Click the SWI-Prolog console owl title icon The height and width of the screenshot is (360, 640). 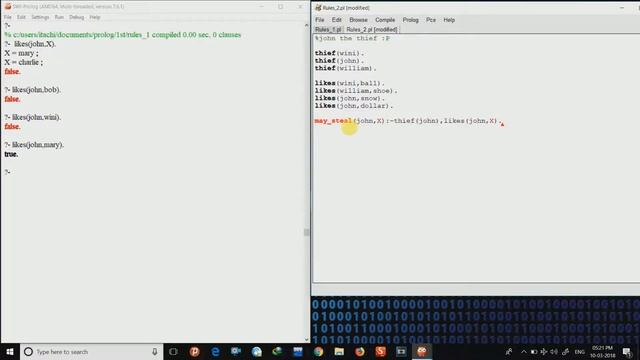click(x=7, y=6)
